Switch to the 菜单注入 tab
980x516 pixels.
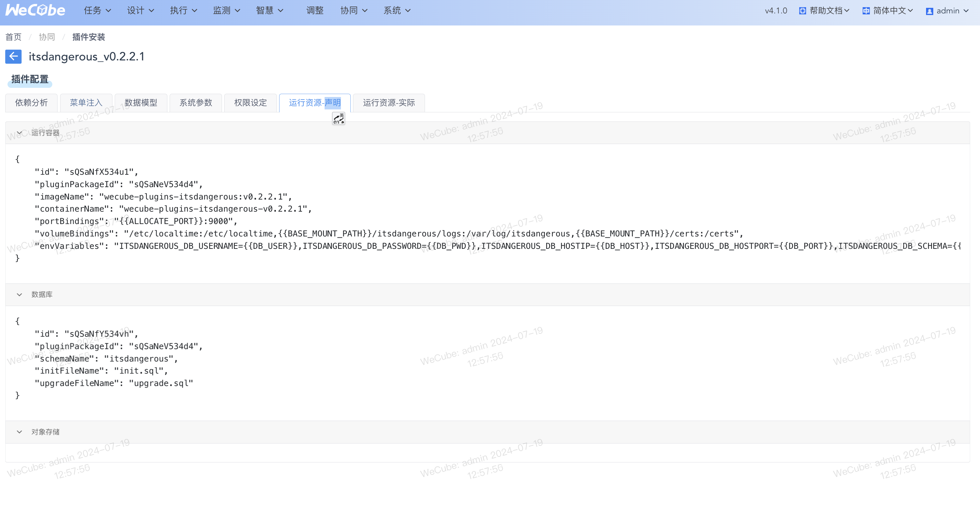[86, 103]
